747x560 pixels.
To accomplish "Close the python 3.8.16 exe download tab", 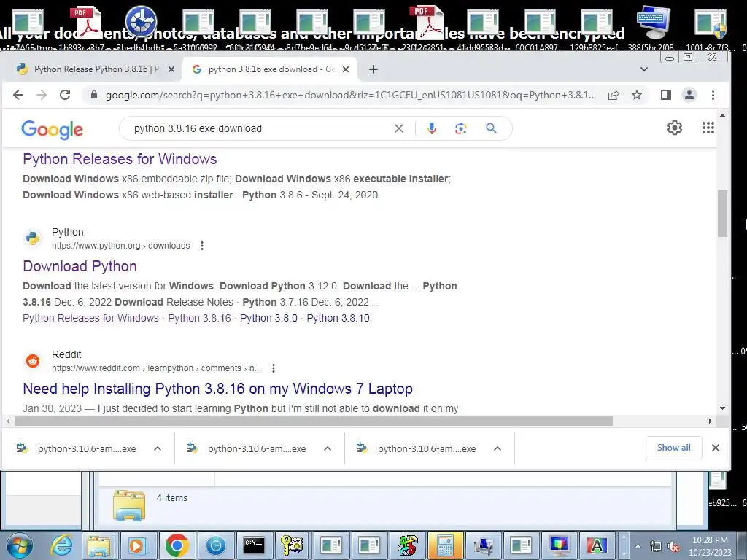I will [346, 69].
